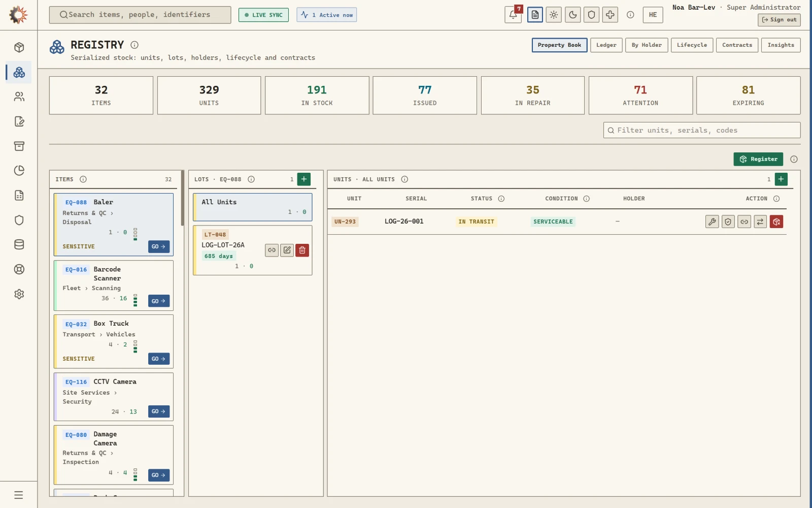Open the '1 Active now' activity indicator
The width and height of the screenshot is (812, 508).
coord(327,15)
